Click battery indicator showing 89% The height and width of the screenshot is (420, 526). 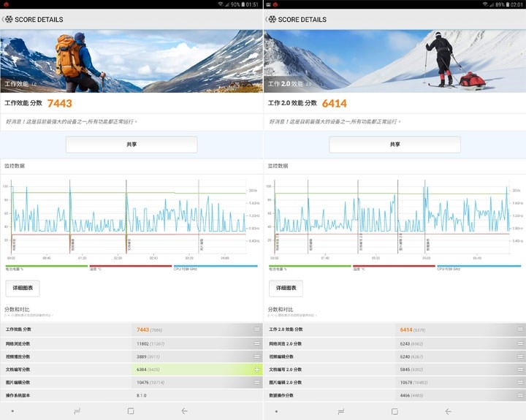click(503, 4)
